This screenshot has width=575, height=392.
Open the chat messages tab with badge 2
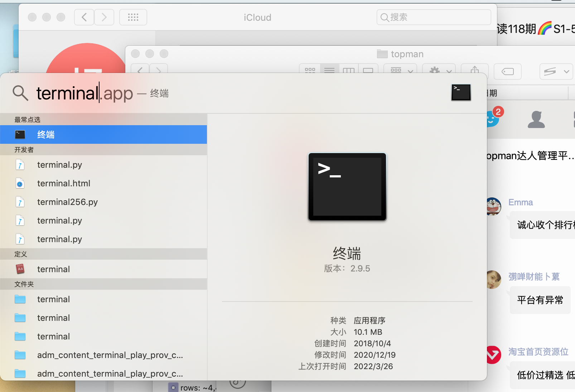point(494,117)
